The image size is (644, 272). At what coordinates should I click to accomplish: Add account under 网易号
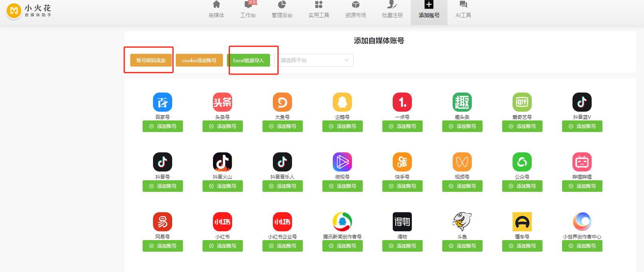click(x=163, y=246)
